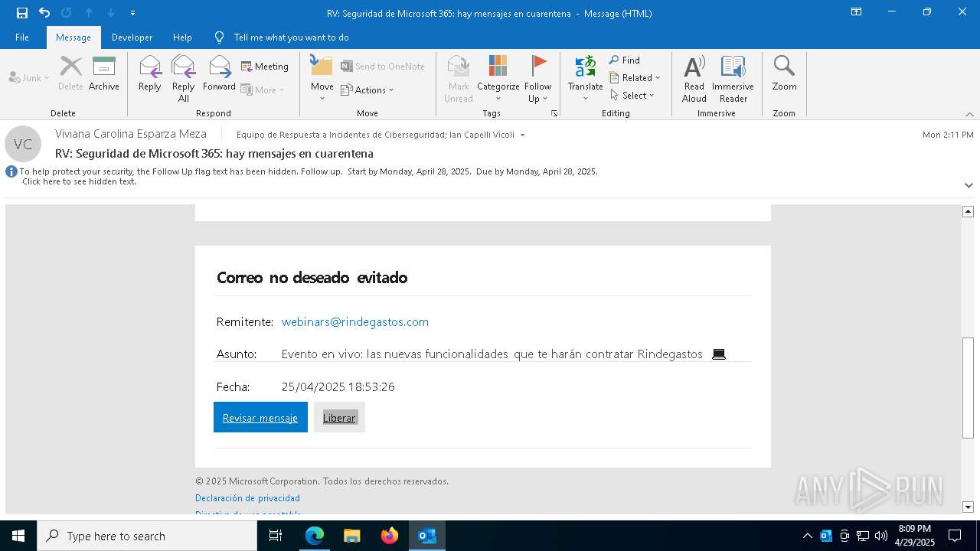Open the Zoom dialog
The height and width of the screenshot is (551, 980).
click(784, 74)
